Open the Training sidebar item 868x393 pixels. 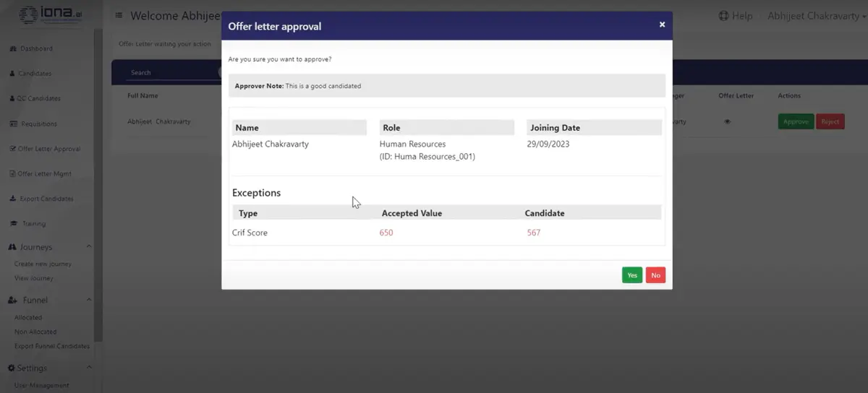click(x=33, y=224)
